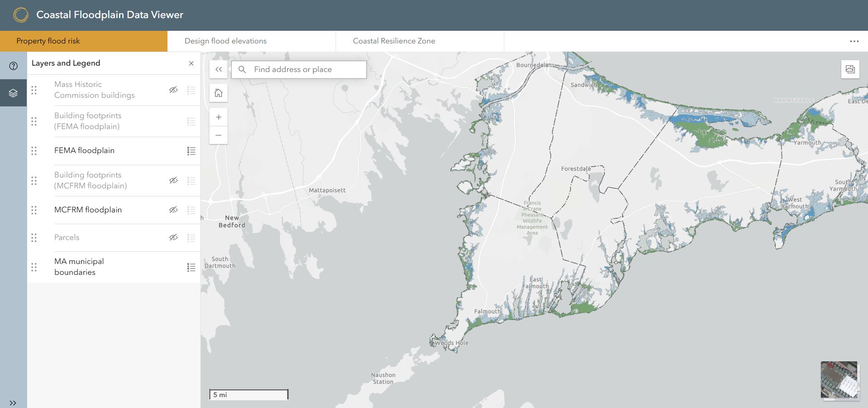Screen dimensions: 868x408
Task: Show legend for MA municipal boundaries
Action: point(191,267)
